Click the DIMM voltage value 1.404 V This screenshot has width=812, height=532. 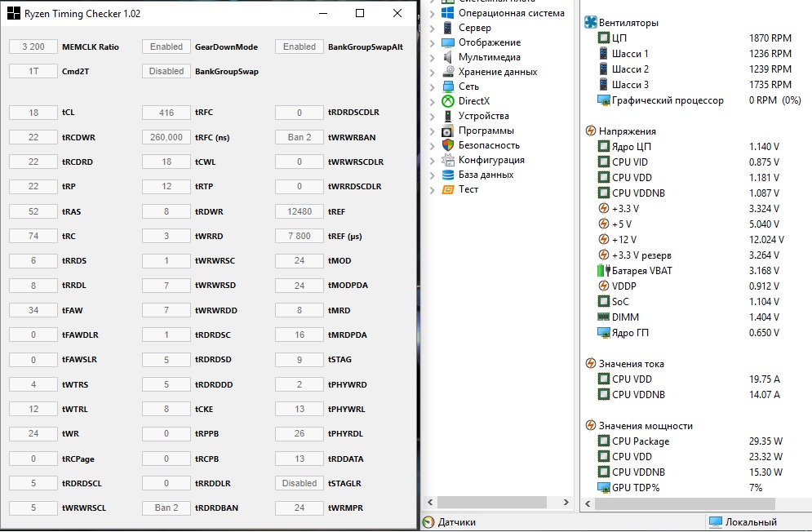click(x=764, y=317)
